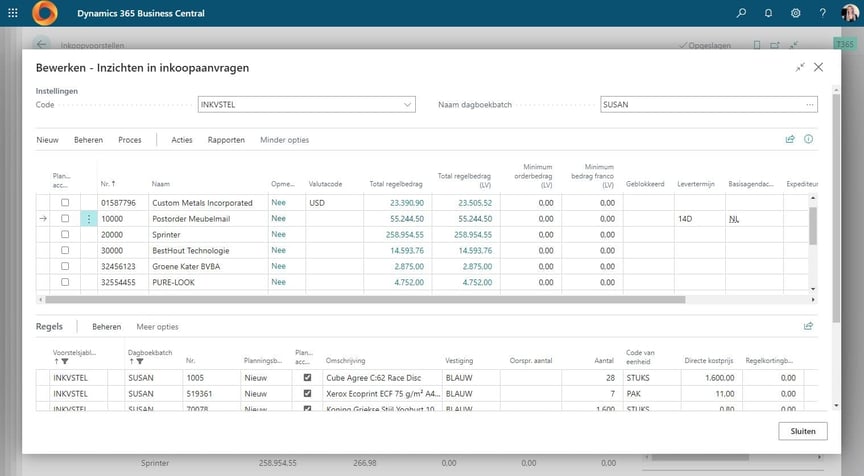Open total 258.954,55 for Sprinter

[404, 235]
